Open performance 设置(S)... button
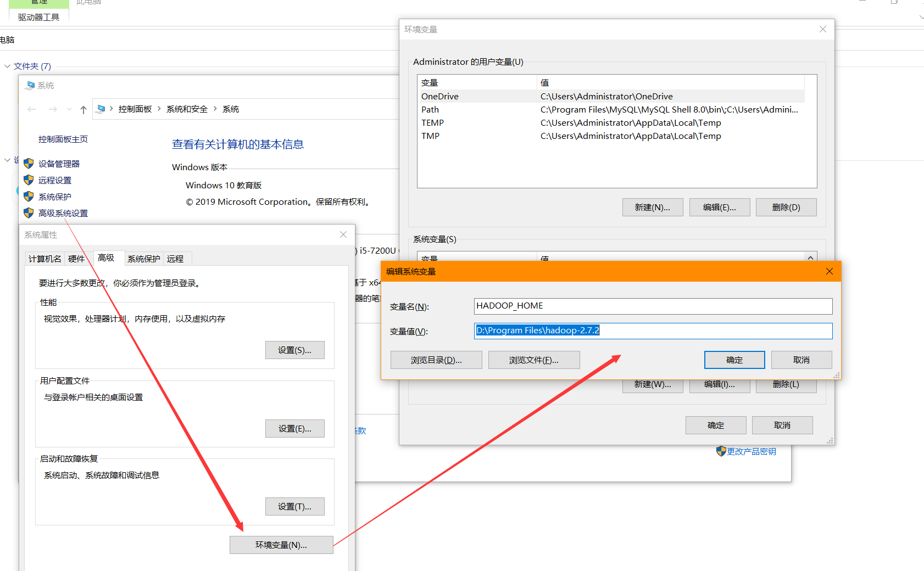 tap(294, 350)
